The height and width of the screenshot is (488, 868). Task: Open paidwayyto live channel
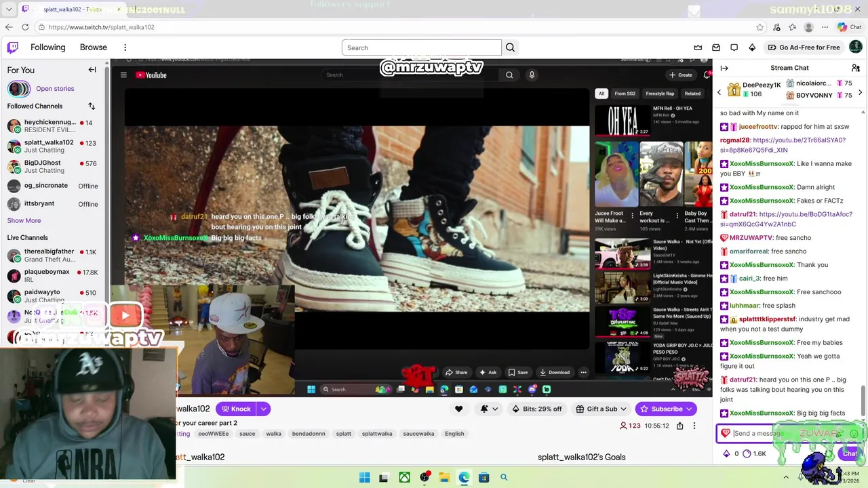(53, 296)
